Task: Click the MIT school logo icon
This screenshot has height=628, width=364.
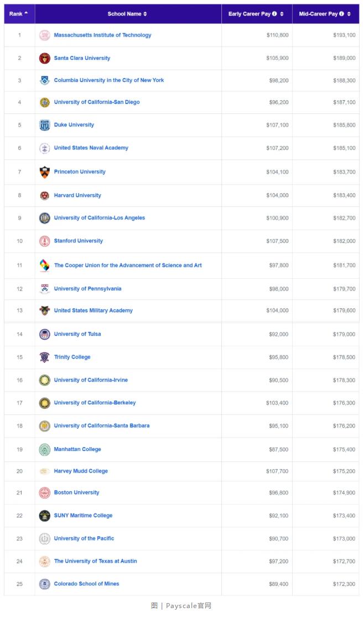Action: pyautogui.click(x=44, y=35)
